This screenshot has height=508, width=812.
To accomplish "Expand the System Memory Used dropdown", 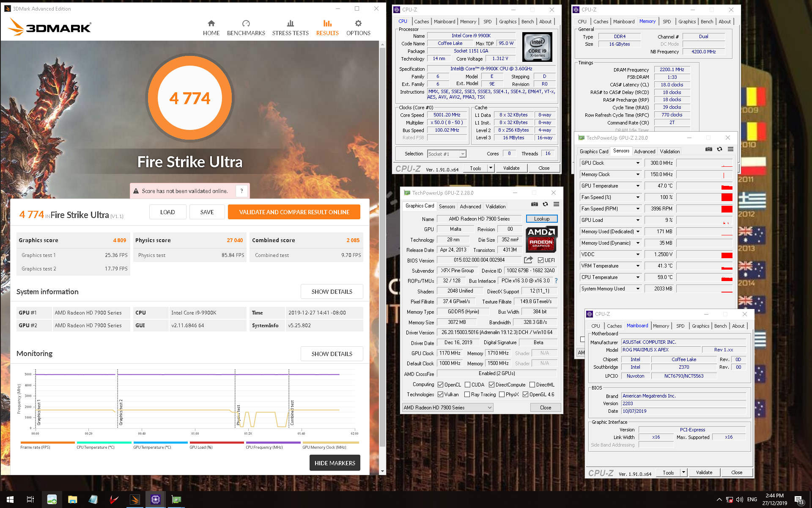I will pos(638,289).
